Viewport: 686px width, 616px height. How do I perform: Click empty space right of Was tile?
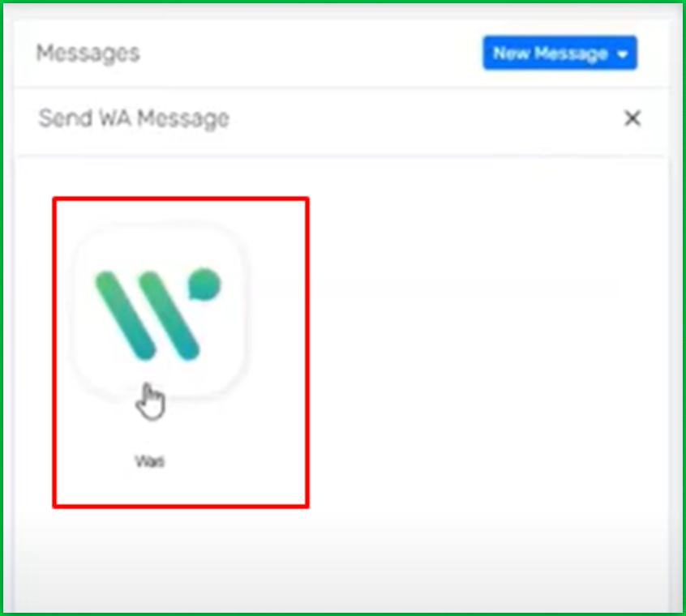click(x=481, y=350)
